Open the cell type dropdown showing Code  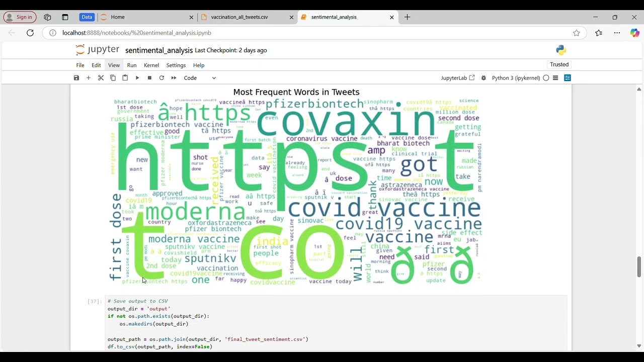pos(200,78)
